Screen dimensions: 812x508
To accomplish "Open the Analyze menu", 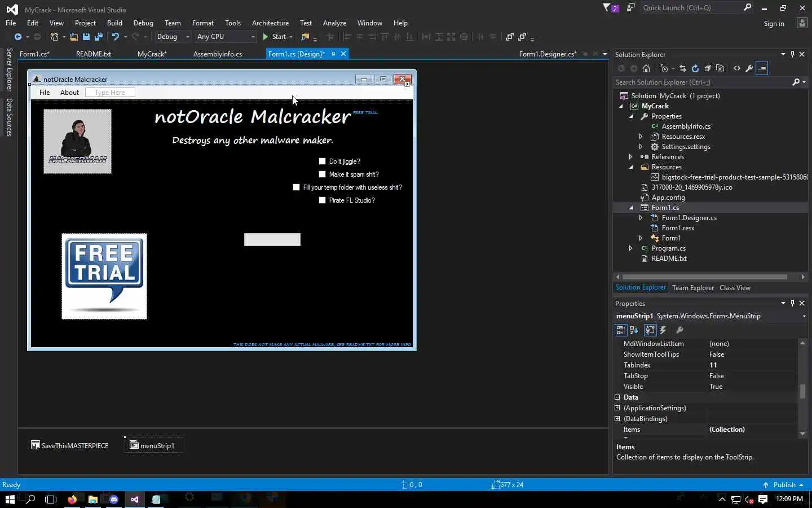I will click(x=334, y=23).
